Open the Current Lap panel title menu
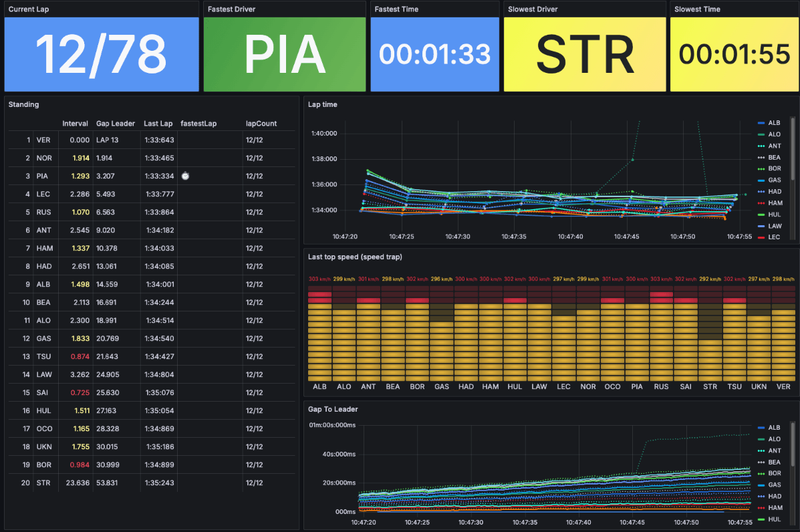 29,9
